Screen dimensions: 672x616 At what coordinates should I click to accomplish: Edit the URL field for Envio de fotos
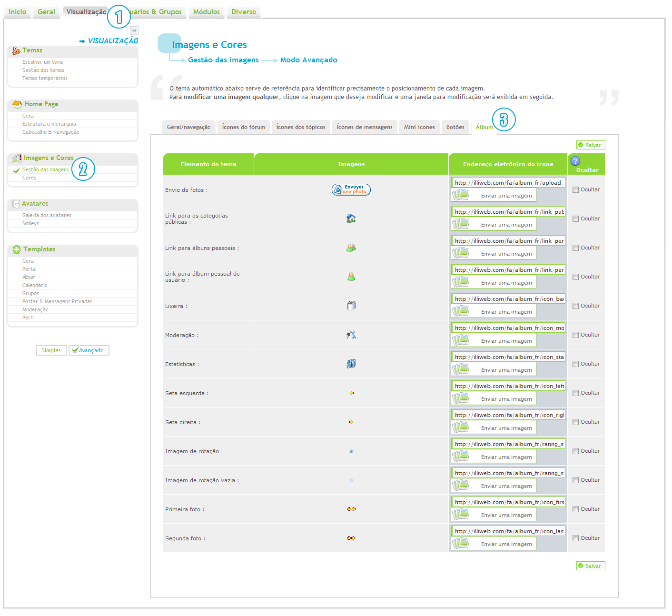coord(508,182)
